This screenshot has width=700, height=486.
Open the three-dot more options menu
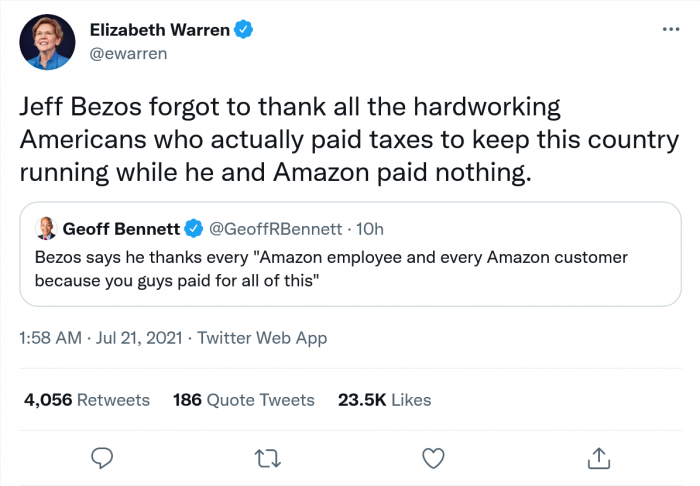tap(671, 30)
